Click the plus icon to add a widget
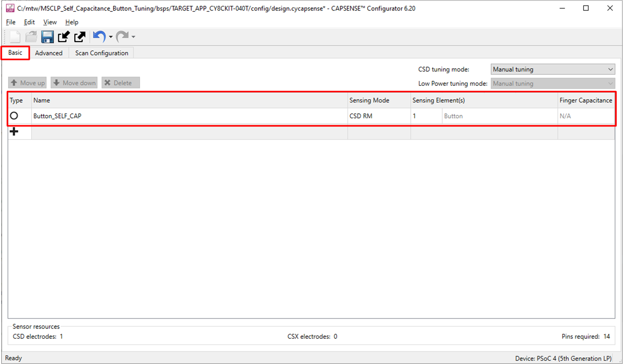623x364 pixels. pyautogui.click(x=14, y=132)
